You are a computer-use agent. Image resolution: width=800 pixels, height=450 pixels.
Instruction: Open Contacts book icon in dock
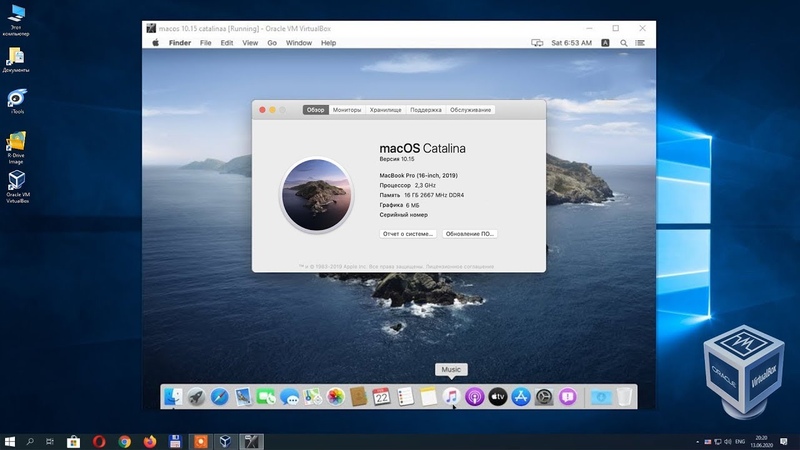359,397
